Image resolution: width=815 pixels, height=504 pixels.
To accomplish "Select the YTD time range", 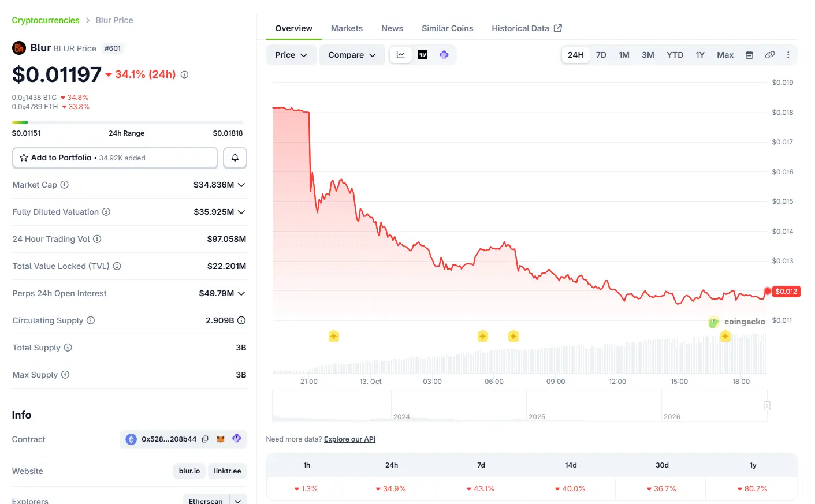I will (675, 55).
